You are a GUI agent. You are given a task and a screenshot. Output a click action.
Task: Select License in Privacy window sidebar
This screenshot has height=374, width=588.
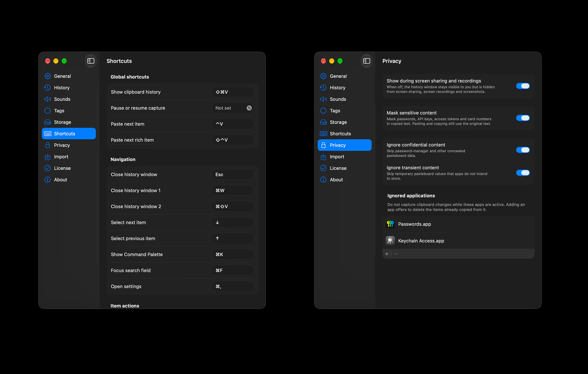(x=345, y=168)
